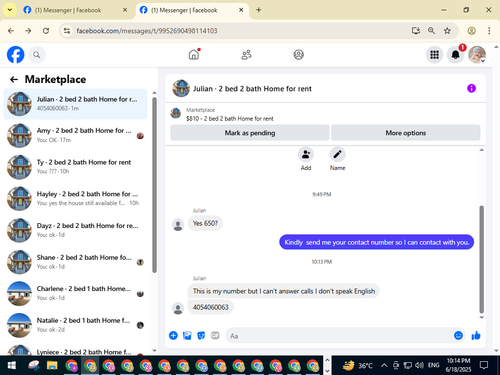Click the conversation messages scrollbar
Image resolution: width=500 pixels, height=375 pixels.
(481, 259)
